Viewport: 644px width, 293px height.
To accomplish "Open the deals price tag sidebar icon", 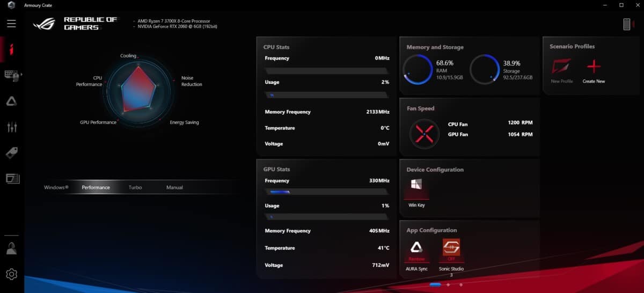I will click(11, 153).
